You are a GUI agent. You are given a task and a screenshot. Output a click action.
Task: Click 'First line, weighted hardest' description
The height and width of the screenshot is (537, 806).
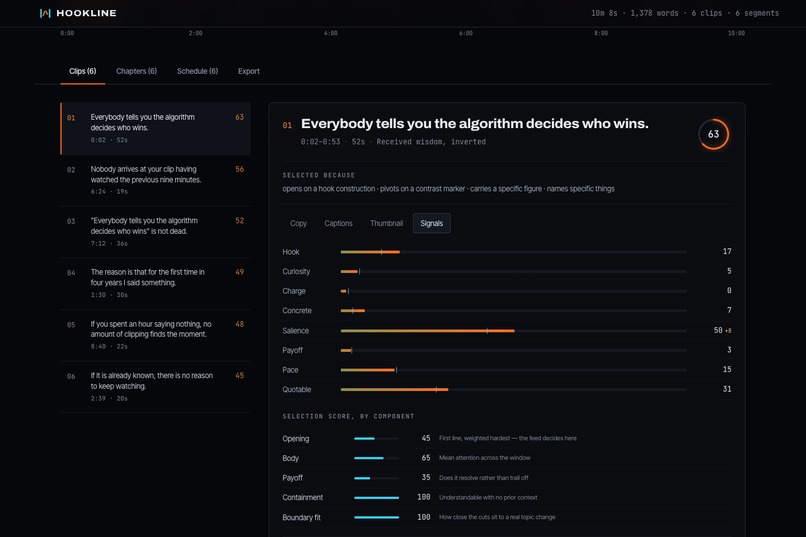507,438
